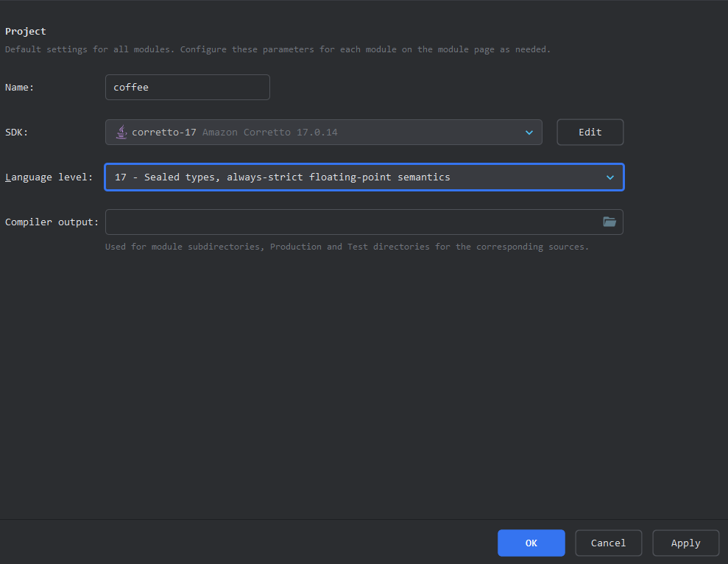Click the 'Used for module subdirectories' hint text

[347, 247]
